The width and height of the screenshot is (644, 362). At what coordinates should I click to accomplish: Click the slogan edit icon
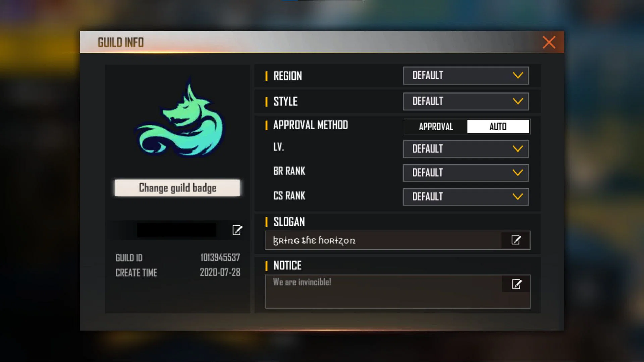coord(516,240)
